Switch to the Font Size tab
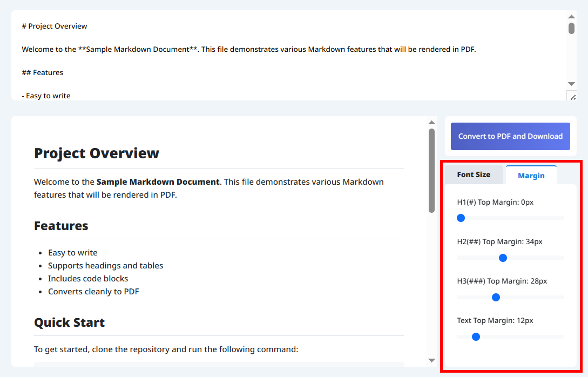The image size is (588, 377). pyautogui.click(x=474, y=175)
